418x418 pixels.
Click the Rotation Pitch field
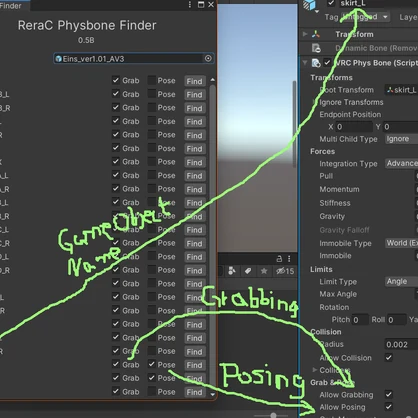tap(360, 320)
